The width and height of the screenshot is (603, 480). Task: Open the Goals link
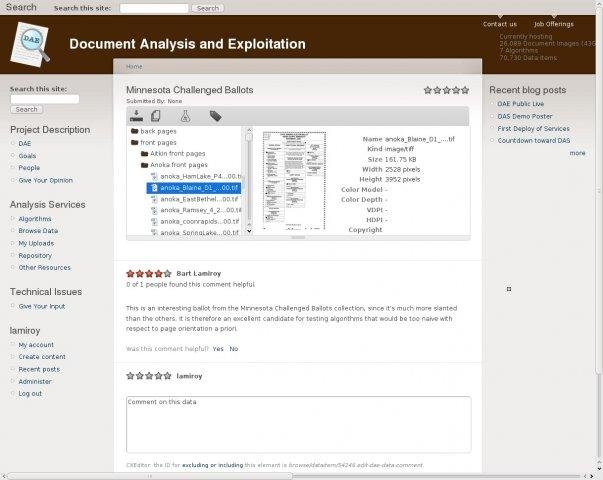click(27, 156)
